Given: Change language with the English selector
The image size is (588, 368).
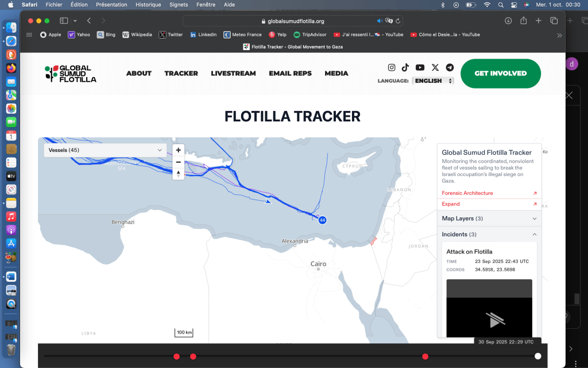Looking at the screenshot, I should coord(434,81).
